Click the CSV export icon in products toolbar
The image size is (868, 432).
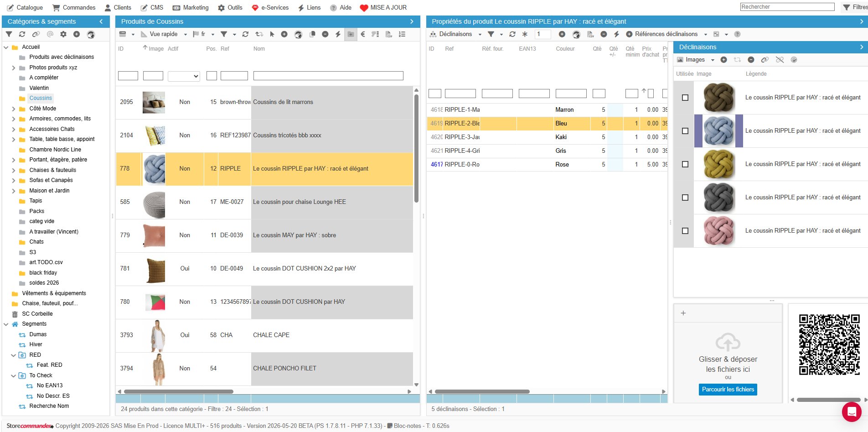click(x=389, y=34)
